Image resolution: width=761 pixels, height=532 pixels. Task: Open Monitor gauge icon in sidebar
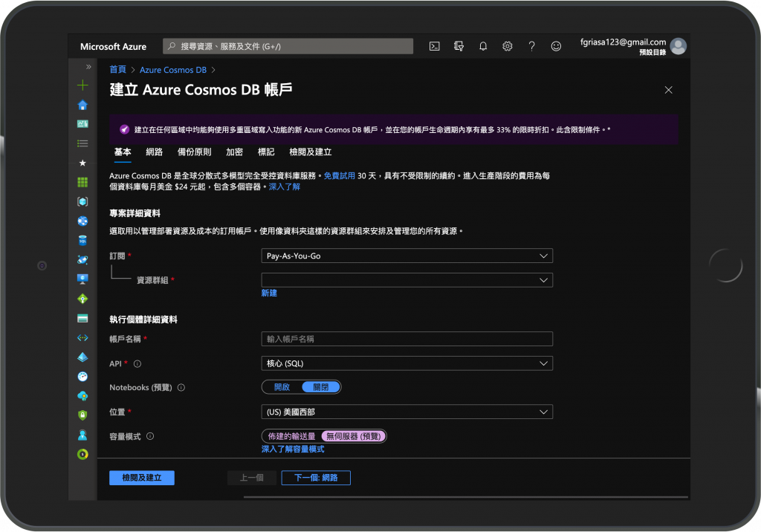point(82,377)
